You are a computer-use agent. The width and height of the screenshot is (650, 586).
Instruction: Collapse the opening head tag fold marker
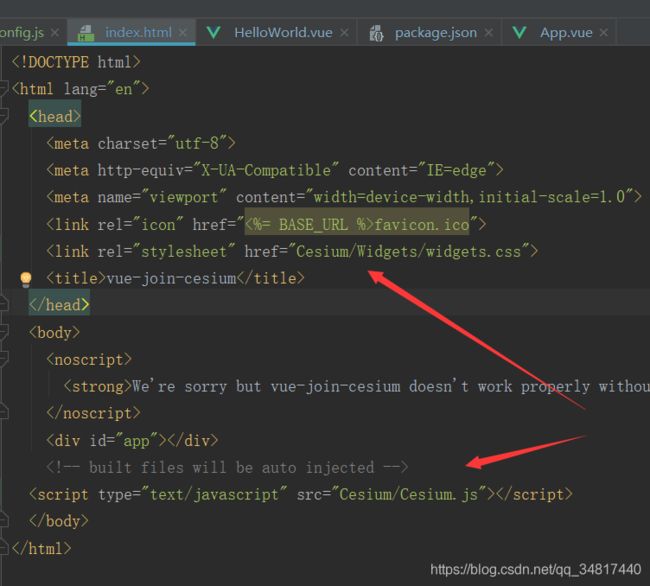(4, 116)
